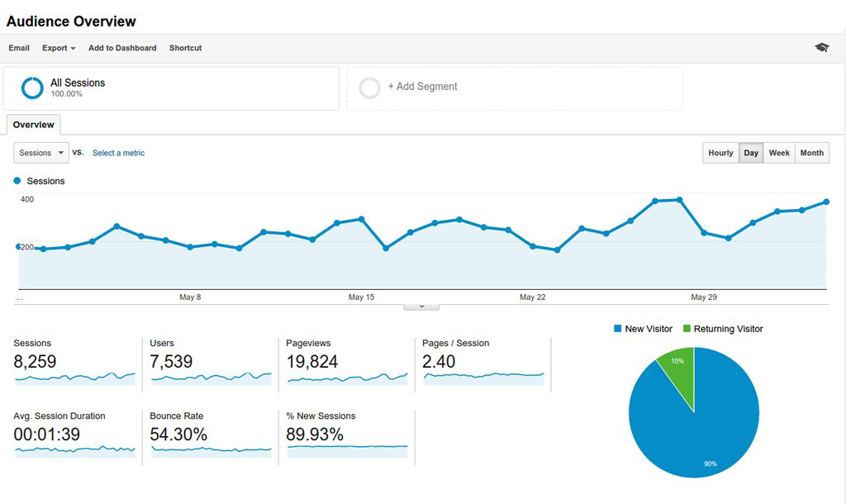Click the All Sessions blue donut icon
Viewport: 846px width, 504px height.
coord(32,88)
